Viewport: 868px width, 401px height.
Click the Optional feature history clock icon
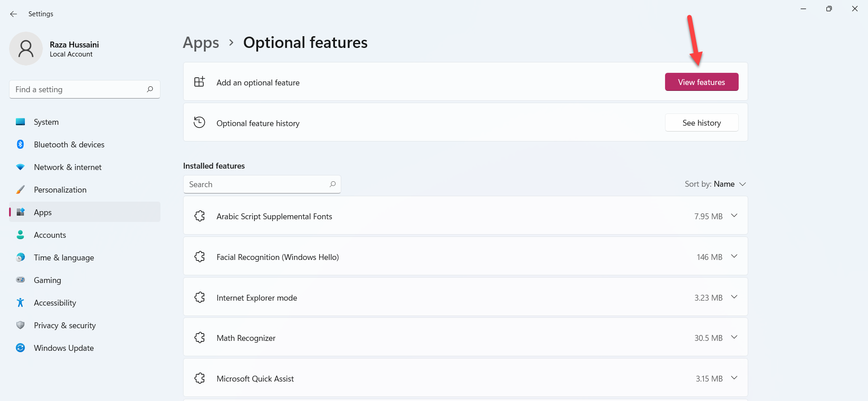coord(199,123)
